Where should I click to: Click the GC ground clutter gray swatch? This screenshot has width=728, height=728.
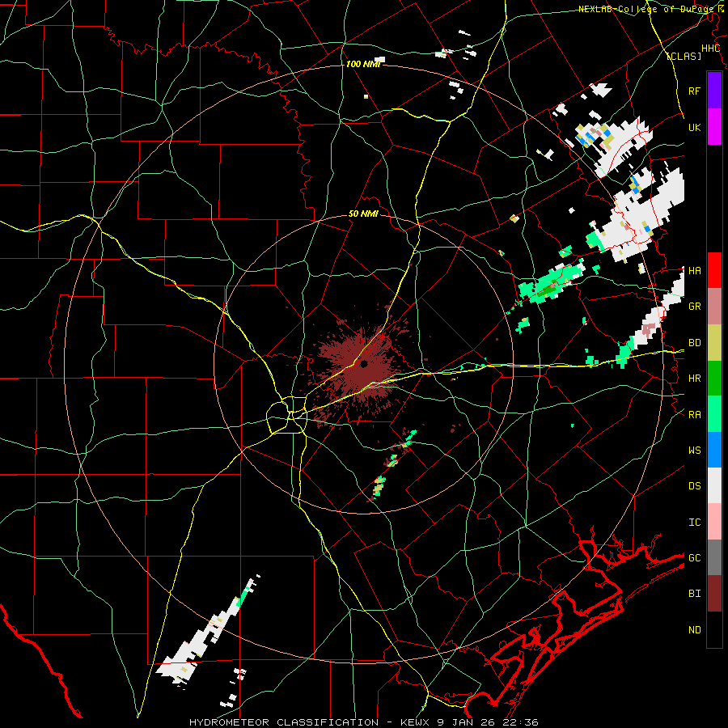(x=714, y=557)
